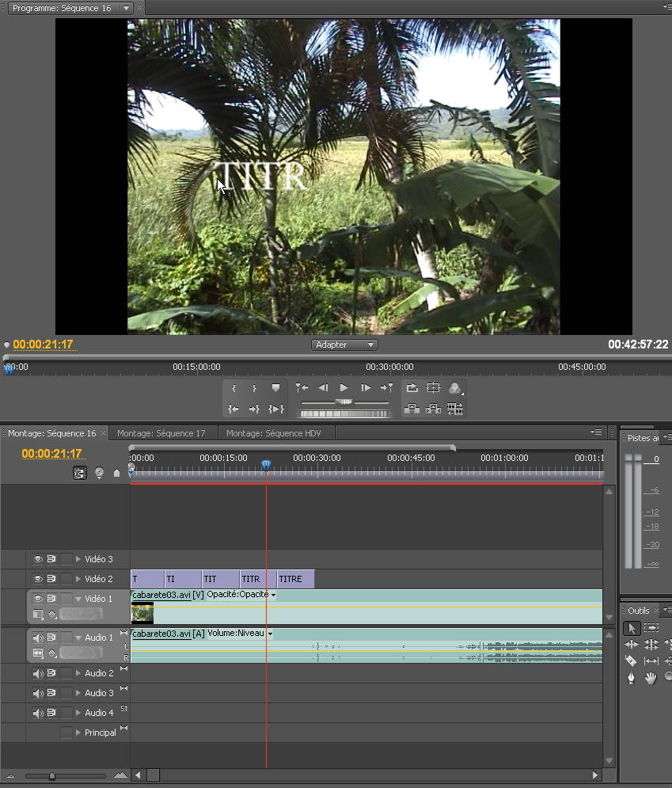672x788 pixels.
Task: Hide the Vidéo 2 track with eye icon
Action: [37, 579]
